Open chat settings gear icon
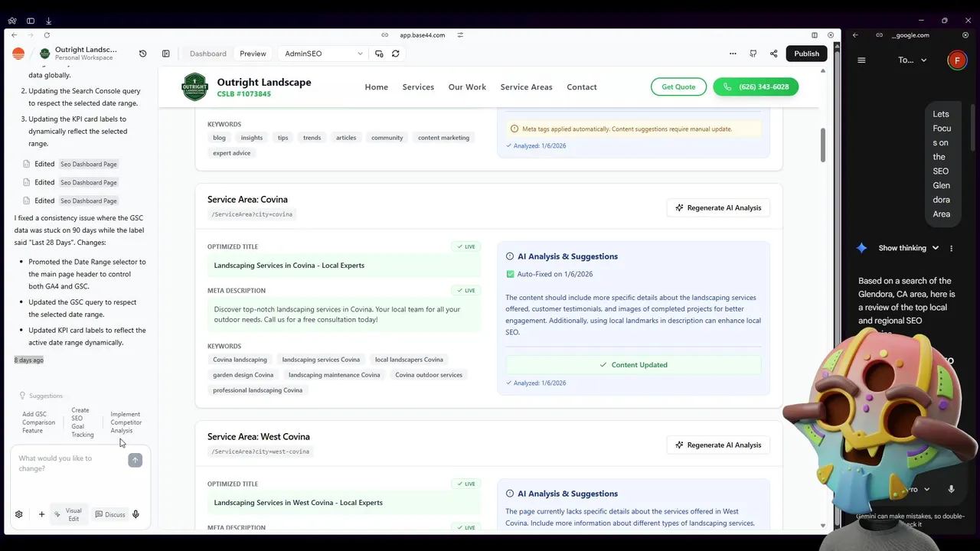Viewport: 980px width, 551px height. [19, 514]
